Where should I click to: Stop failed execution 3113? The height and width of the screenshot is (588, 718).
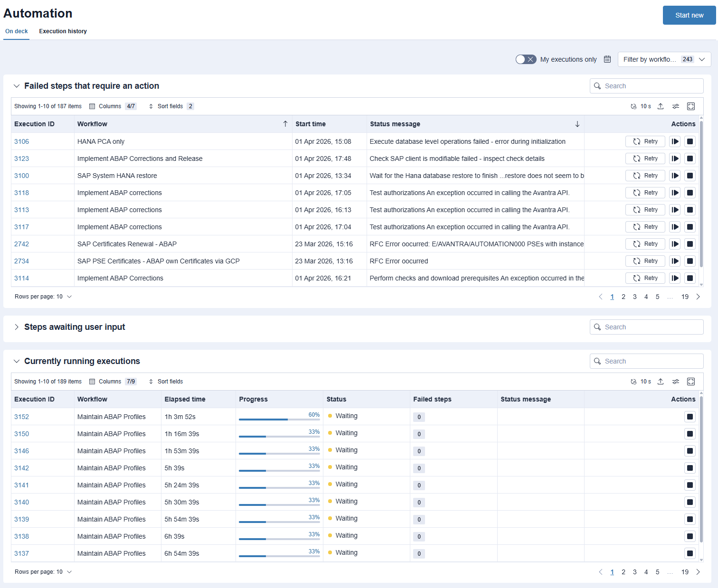(x=690, y=210)
